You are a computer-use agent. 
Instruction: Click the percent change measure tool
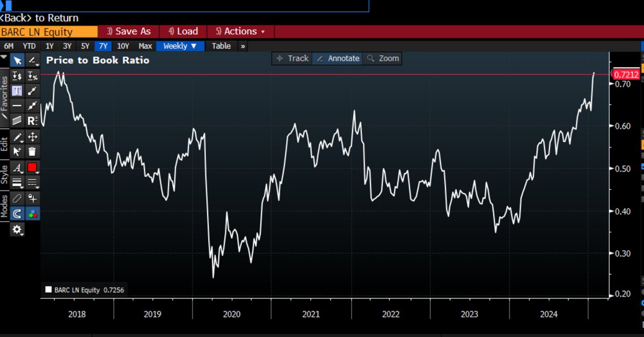[32, 76]
